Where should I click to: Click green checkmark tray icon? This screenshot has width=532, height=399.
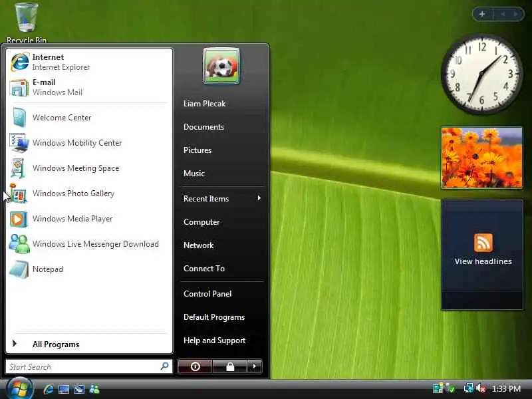[450, 388]
